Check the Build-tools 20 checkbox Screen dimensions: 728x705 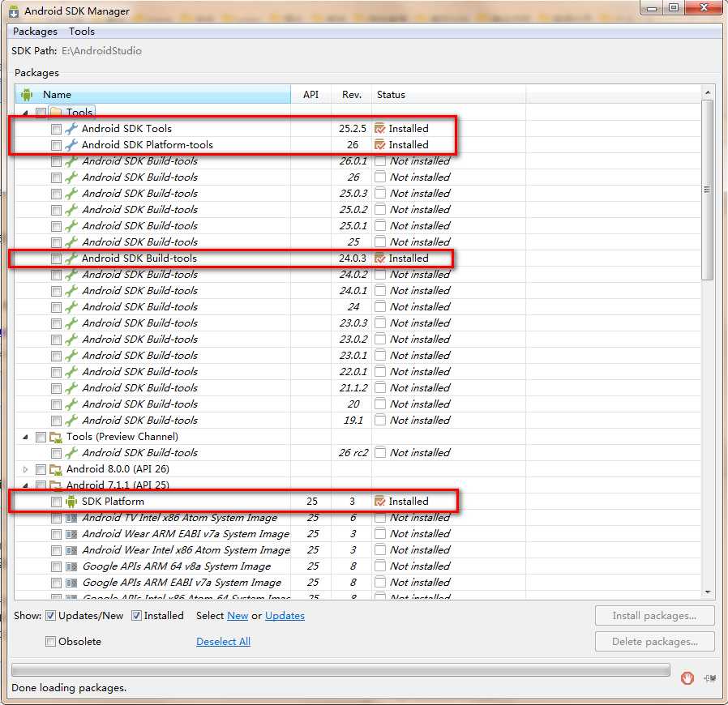coord(56,404)
